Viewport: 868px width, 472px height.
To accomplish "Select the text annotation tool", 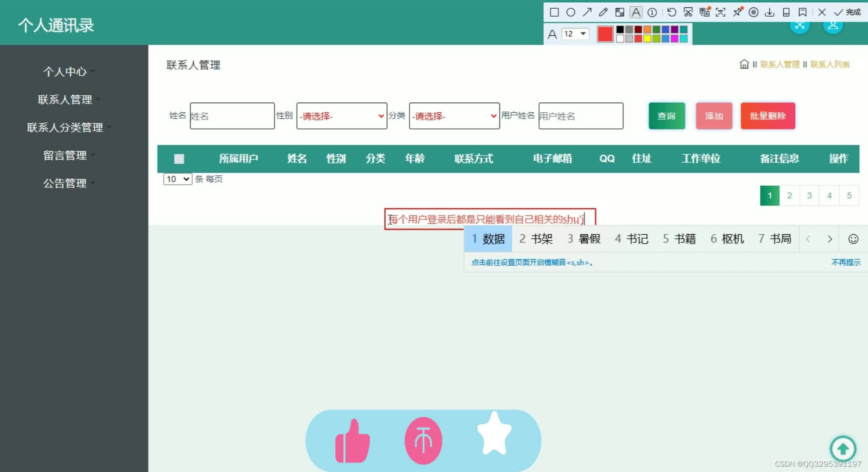I will tap(636, 12).
